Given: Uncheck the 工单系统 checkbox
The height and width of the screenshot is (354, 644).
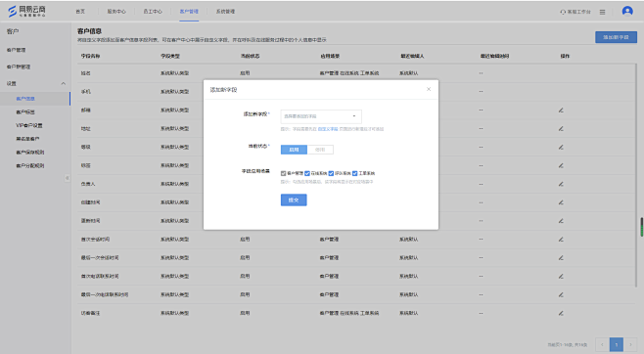Looking at the screenshot, I should [354, 173].
